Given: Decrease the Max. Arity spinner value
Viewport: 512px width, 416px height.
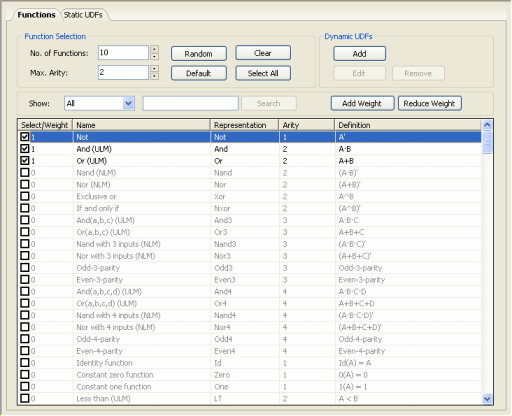Looking at the screenshot, I should (x=154, y=76).
